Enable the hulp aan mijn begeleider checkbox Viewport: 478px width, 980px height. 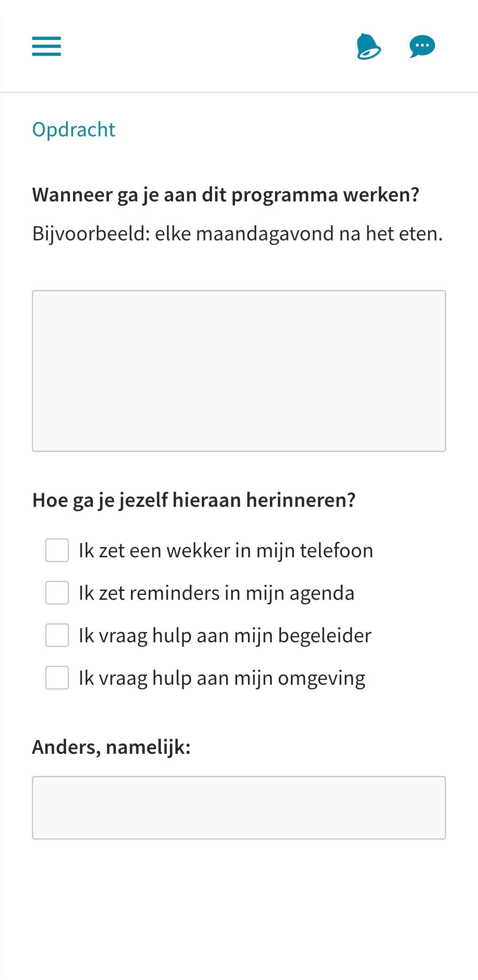(57, 635)
